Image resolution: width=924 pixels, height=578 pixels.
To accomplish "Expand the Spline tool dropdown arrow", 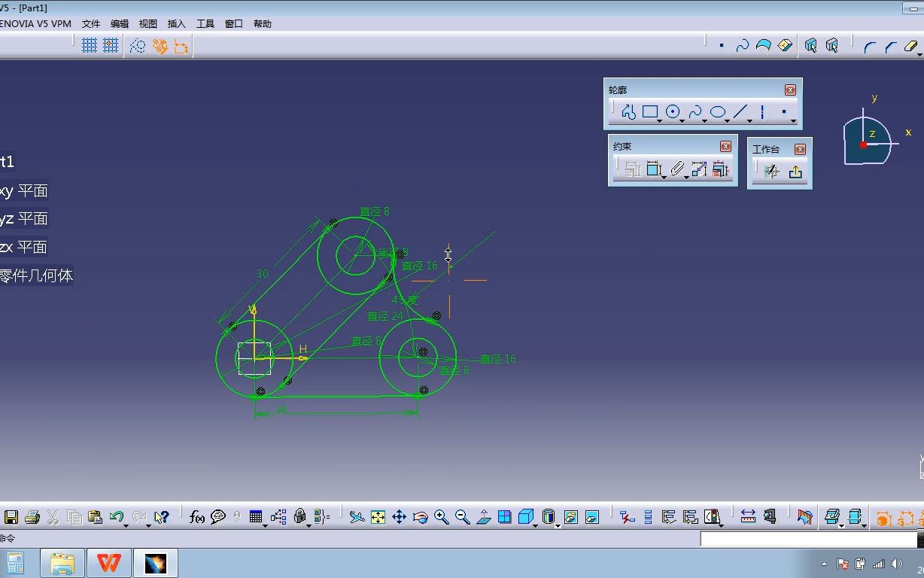I will pos(705,120).
